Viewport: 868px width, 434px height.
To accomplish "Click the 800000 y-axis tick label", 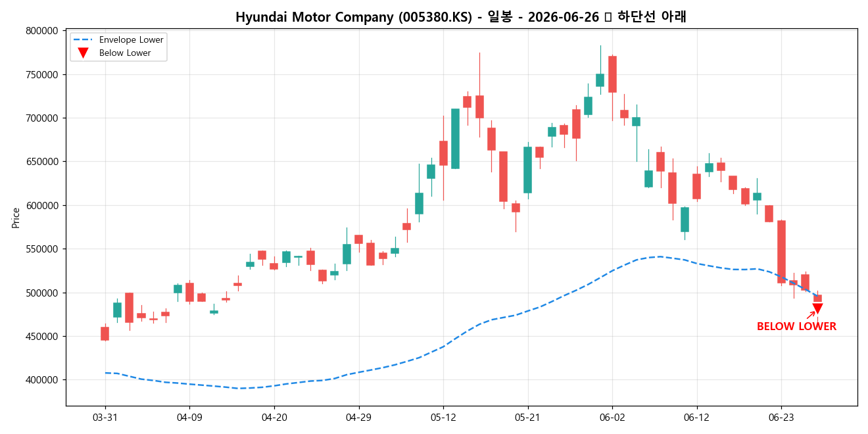I will point(42,31).
